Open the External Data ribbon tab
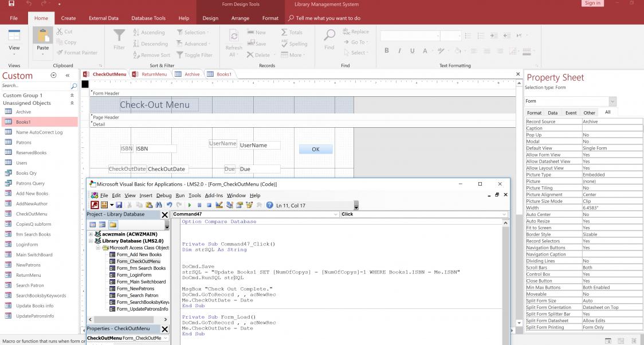Image resolution: width=644 pixels, height=345 pixels. (104, 18)
